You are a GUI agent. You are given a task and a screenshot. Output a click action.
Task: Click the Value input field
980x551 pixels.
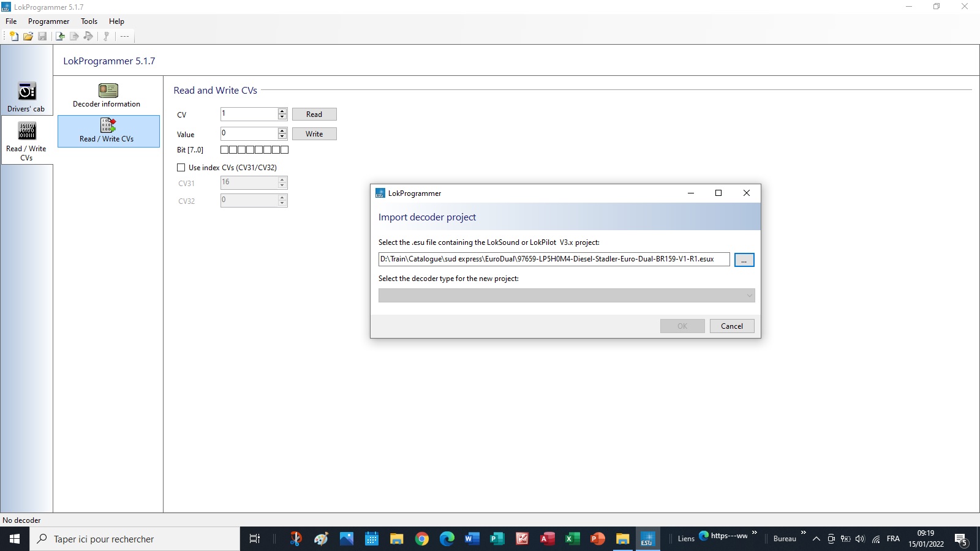[249, 133]
